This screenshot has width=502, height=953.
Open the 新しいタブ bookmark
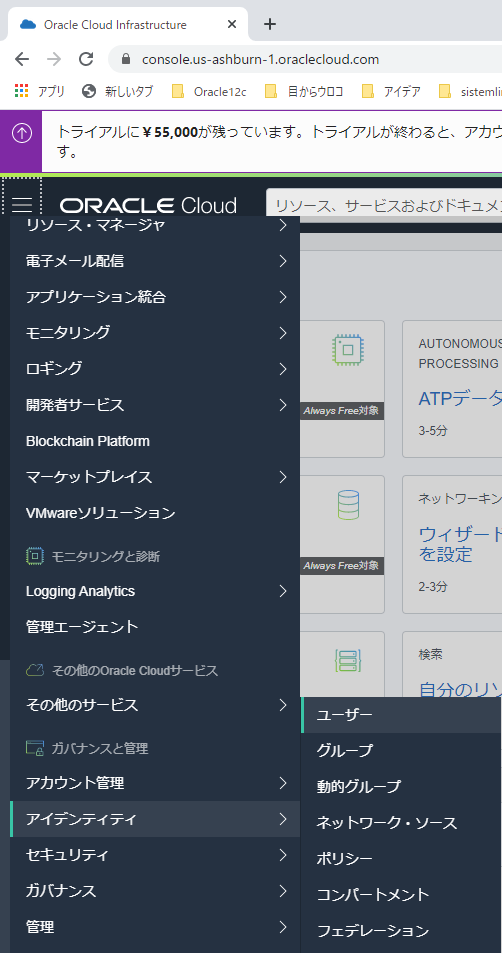(117, 92)
